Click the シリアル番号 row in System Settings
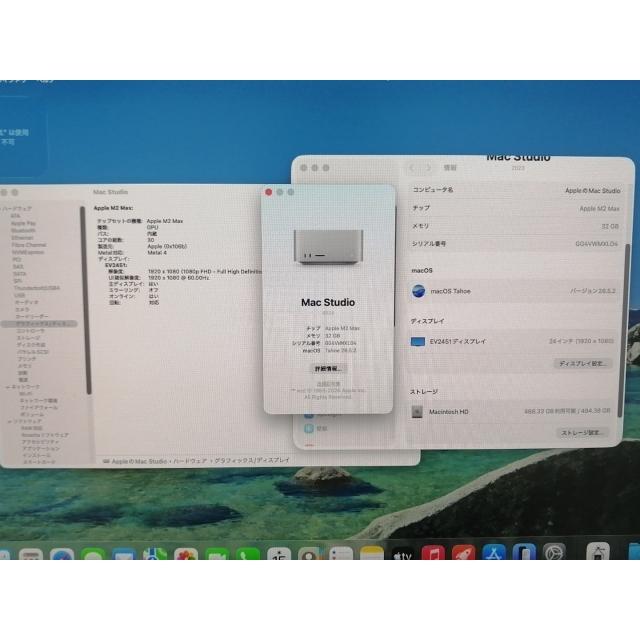This screenshot has height=640, width=640. pyautogui.click(x=515, y=244)
